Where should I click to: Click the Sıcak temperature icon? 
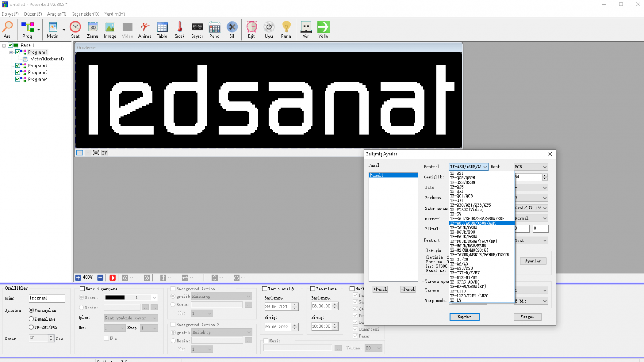click(179, 29)
